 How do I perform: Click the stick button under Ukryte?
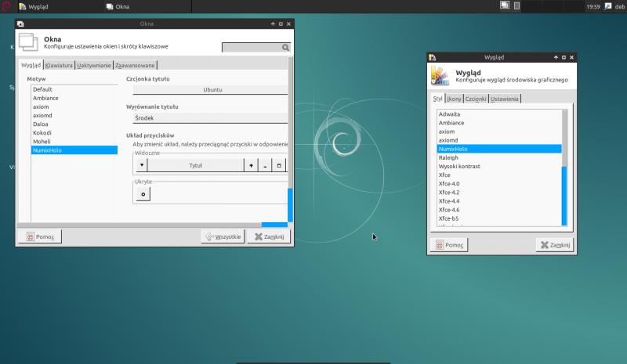[143, 194]
